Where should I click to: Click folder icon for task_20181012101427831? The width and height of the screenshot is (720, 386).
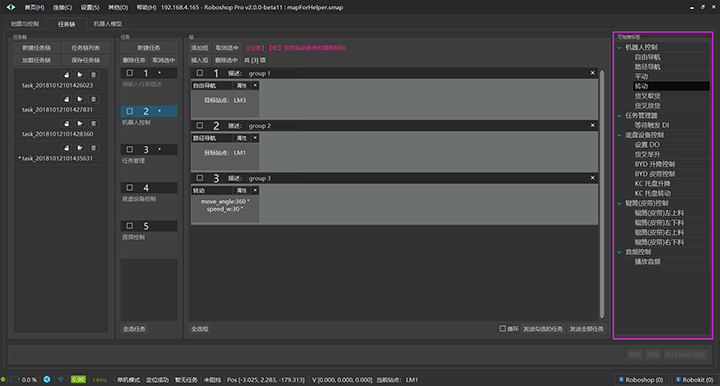coord(80,99)
